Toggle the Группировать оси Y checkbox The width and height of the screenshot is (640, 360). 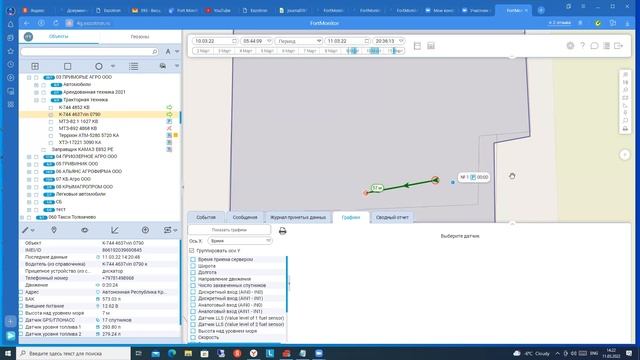(192, 251)
